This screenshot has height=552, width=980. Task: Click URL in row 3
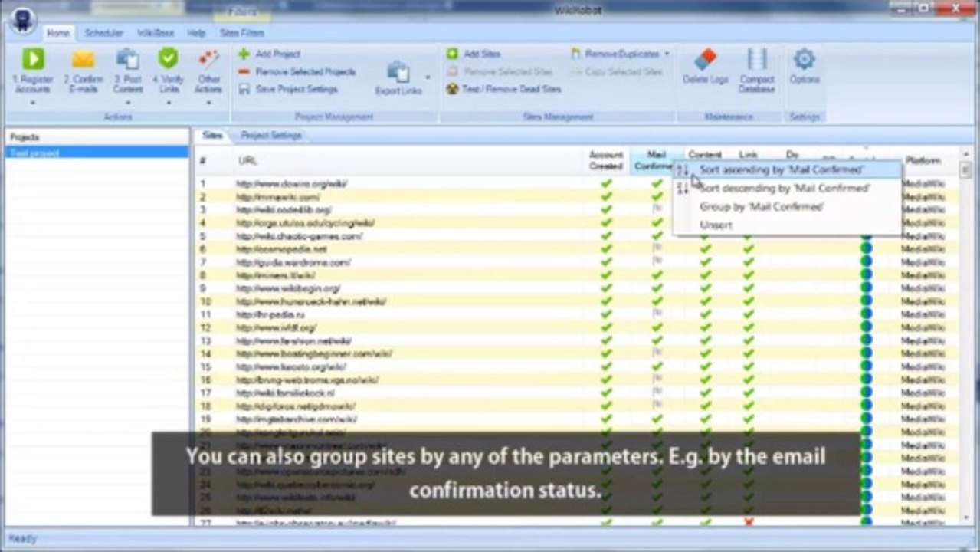[284, 210]
